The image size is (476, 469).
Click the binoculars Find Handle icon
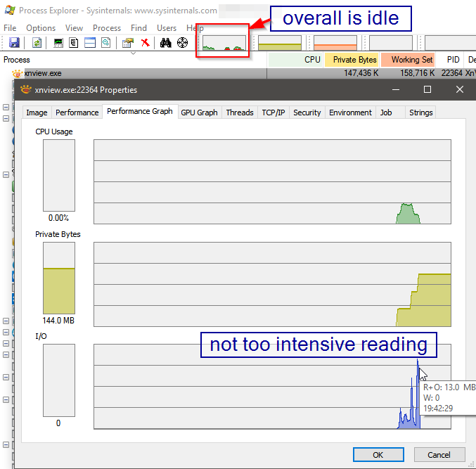[x=166, y=43]
